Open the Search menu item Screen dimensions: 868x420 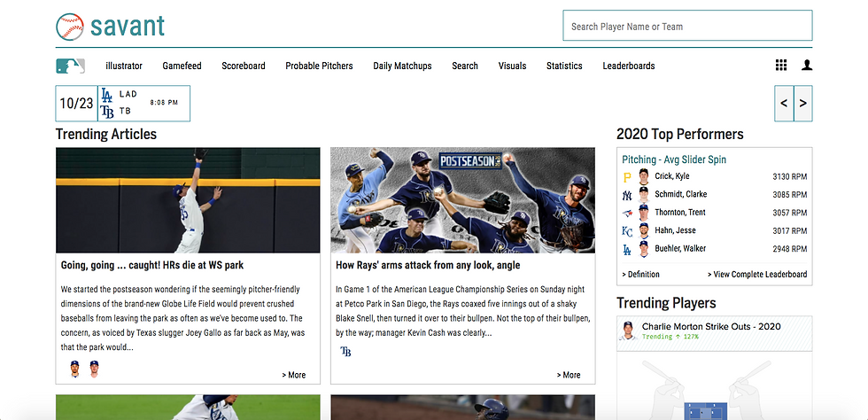click(465, 66)
